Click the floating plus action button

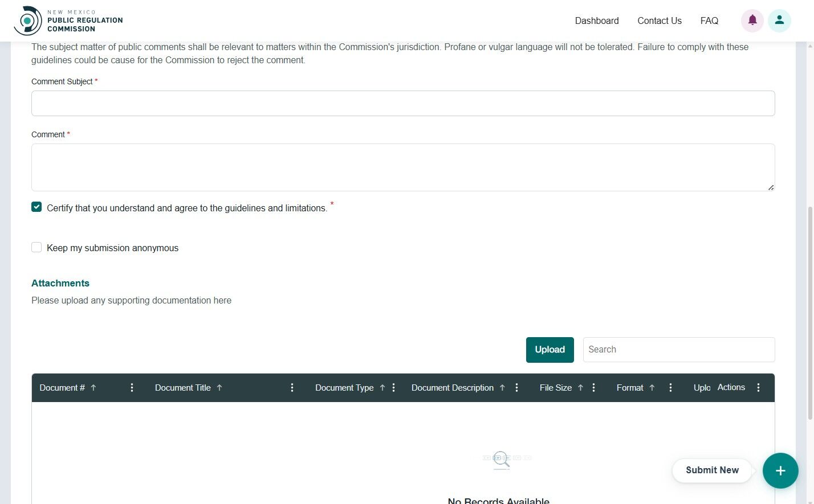click(780, 470)
